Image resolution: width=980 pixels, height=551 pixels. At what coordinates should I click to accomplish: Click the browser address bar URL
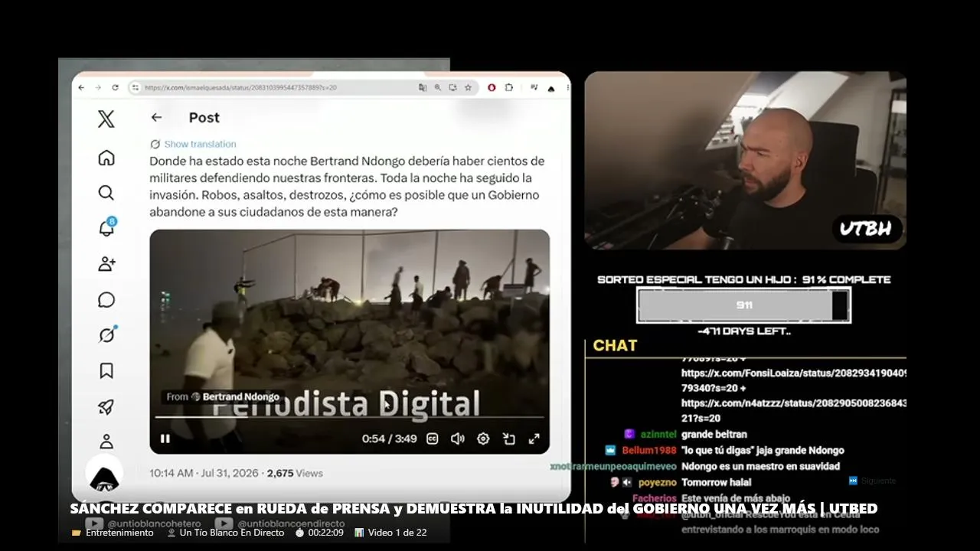240,87
